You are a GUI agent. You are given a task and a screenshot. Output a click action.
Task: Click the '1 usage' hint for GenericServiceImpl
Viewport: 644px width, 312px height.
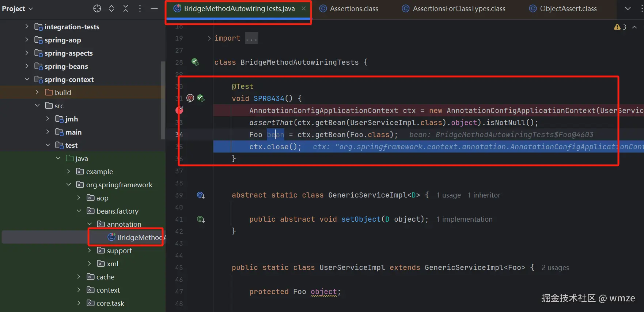[448, 195]
